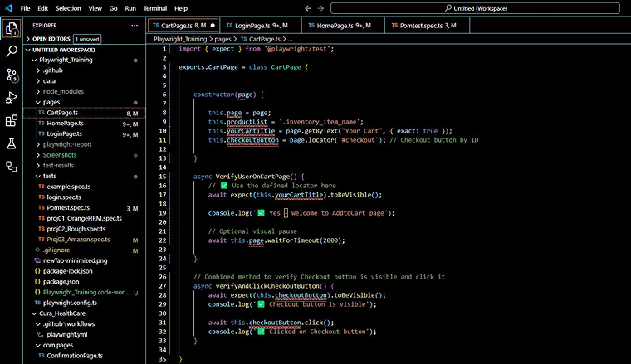The width and height of the screenshot is (631, 364).
Task: Switch to the HomePage.ts editor tab
Action: coord(343,26)
